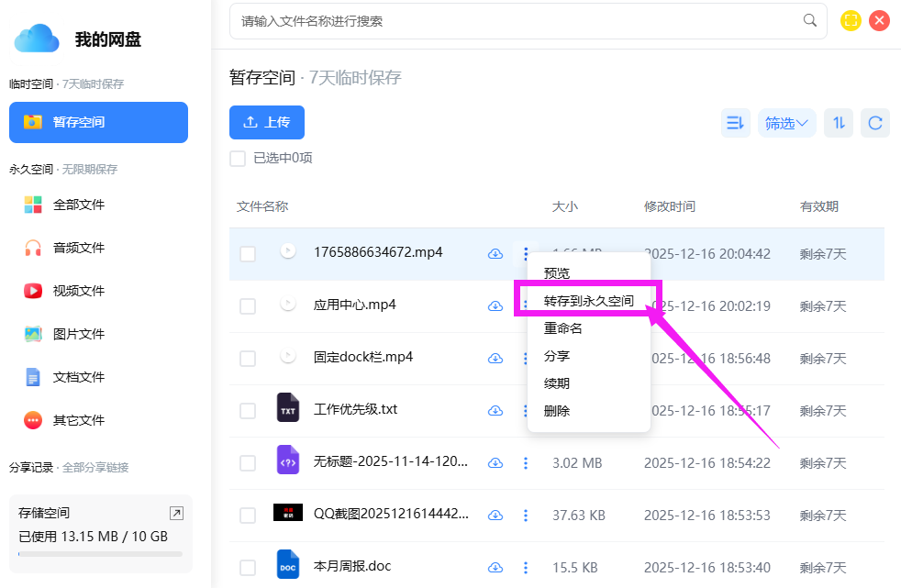Click the sort order arrows icon
Screen dimensions: 901x588
(838, 123)
